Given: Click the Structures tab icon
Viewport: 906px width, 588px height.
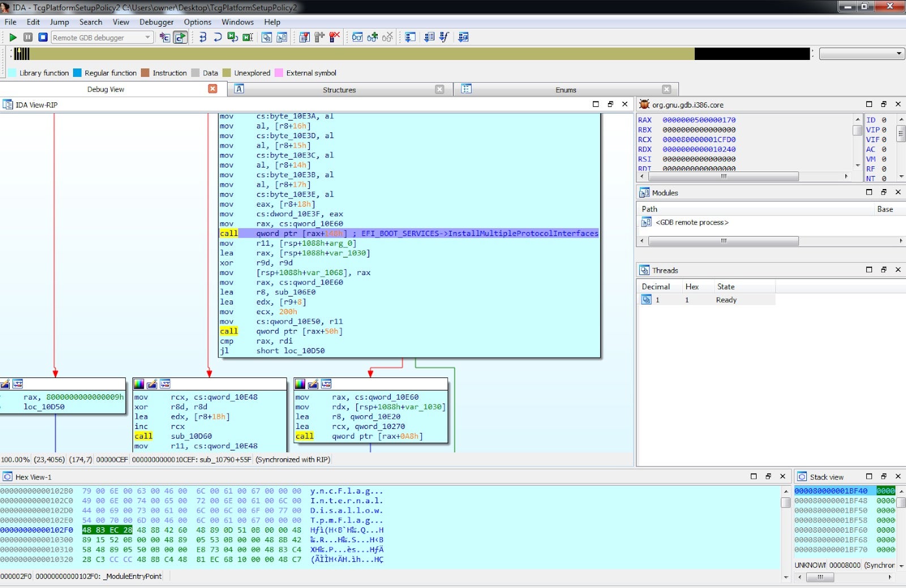Looking at the screenshot, I should 240,89.
